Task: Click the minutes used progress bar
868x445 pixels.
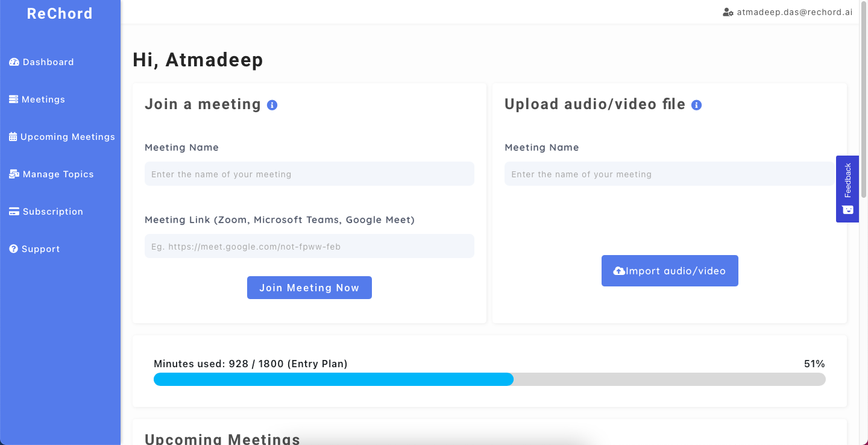Action: (x=489, y=379)
